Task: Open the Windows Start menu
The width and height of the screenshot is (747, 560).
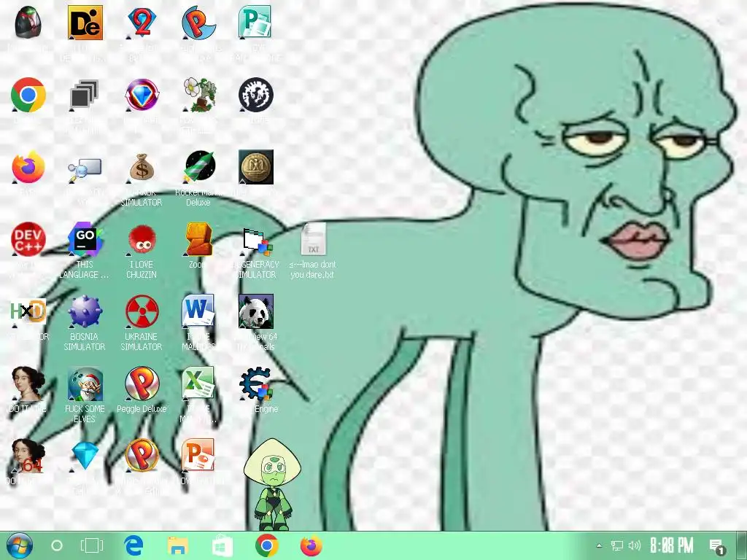Action: click(x=20, y=545)
